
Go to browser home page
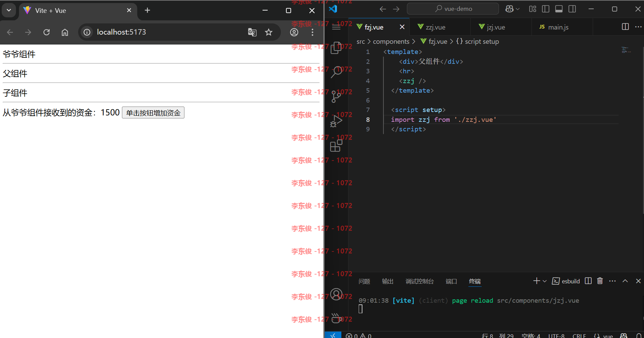tap(65, 32)
